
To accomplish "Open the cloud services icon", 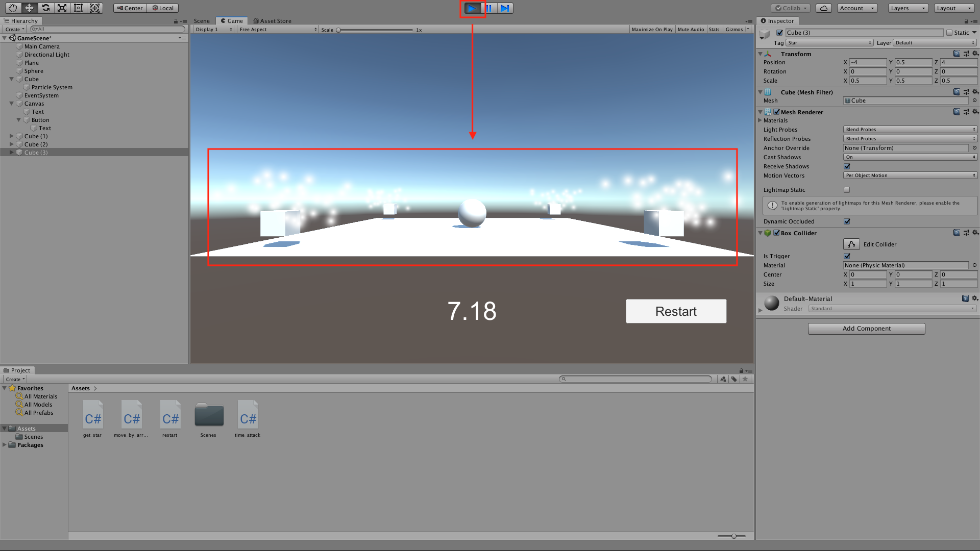I will 823,8.
